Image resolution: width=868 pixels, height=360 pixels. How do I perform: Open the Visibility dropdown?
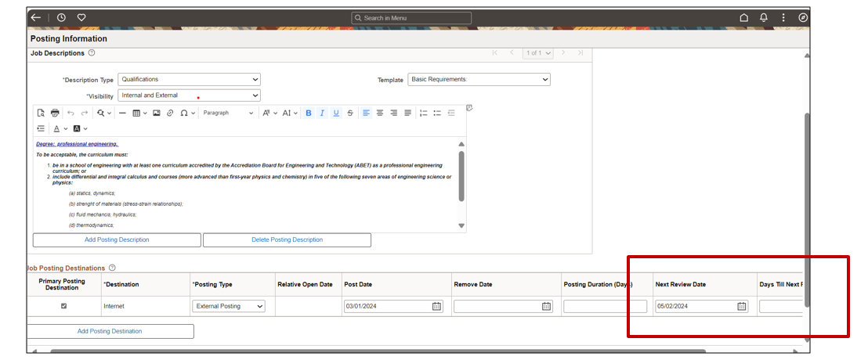point(189,95)
